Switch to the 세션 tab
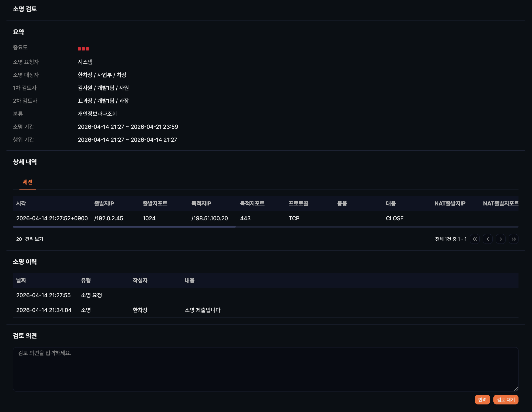532x412 pixels. pos(28,182)
